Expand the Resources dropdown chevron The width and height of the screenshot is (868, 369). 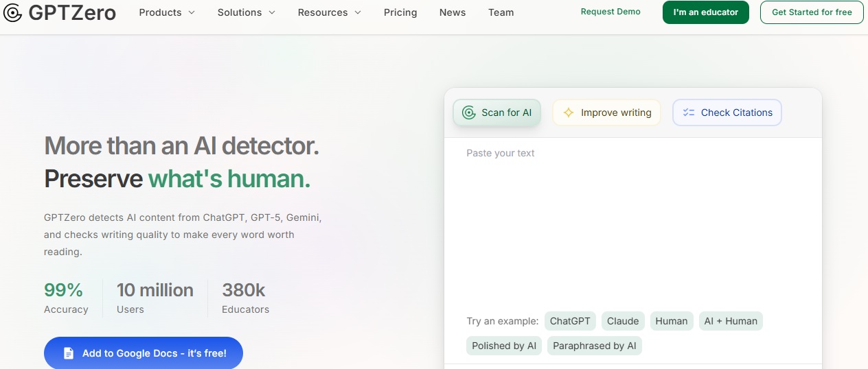click(358, 12)
